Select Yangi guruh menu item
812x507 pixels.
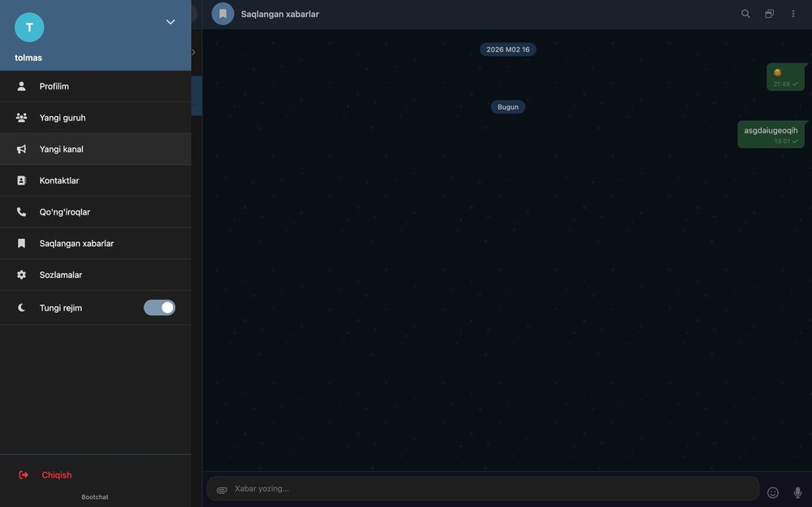(x=95, y=118)
